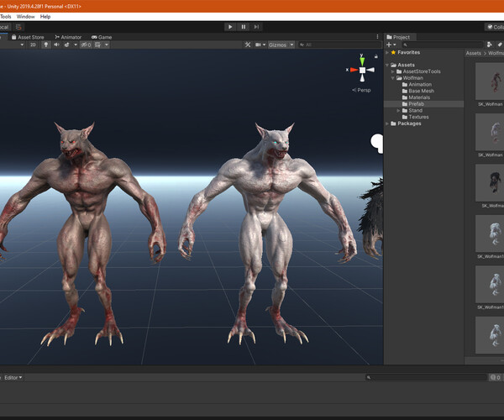Click the green Y axis cone on the gizmo
Image resolution: width=504 pixels, height=420 pixels.
(x=362, y=61)
